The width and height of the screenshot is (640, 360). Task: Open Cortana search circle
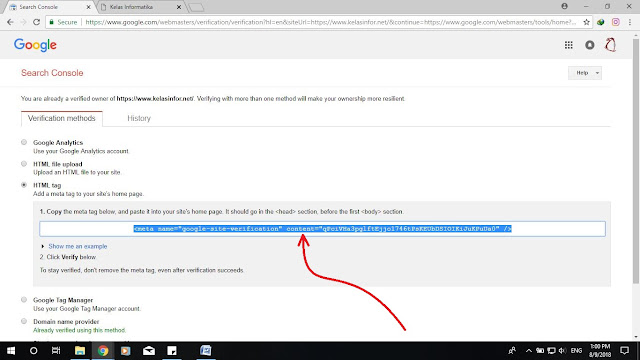click(33, 351)
